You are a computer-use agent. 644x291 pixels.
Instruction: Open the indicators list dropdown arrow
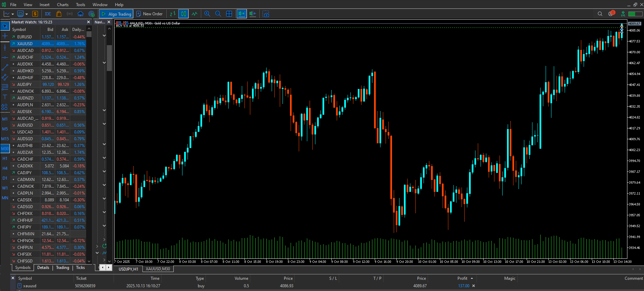pyautogui.click(x=26, y=14)
